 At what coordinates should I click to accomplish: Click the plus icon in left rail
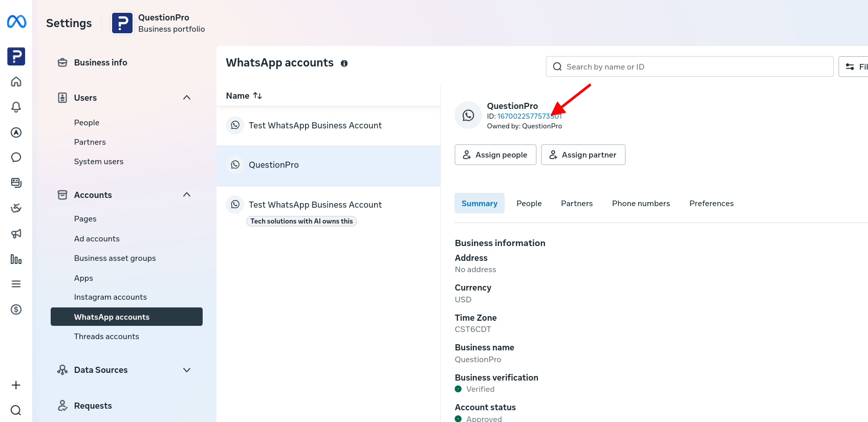(16, 385)
